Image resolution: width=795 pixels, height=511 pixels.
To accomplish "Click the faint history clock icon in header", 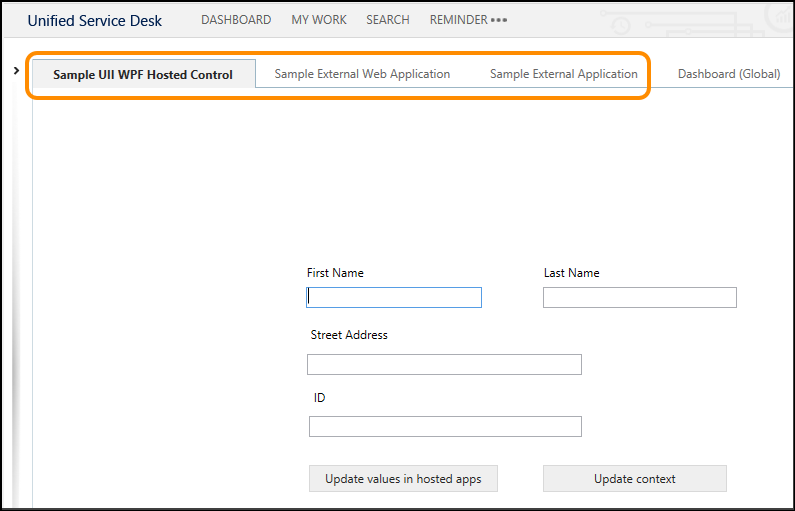I will (x=620, y=26).
